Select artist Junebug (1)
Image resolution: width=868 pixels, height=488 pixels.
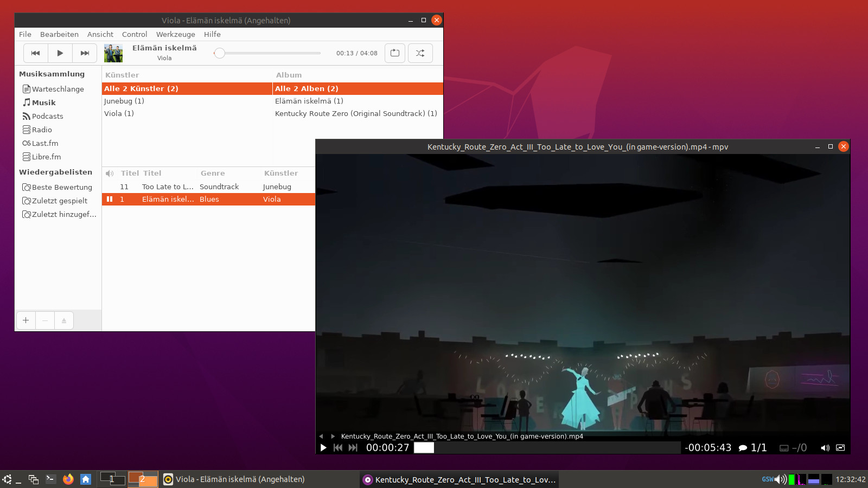pyautogui.click(x=187, y=101)
